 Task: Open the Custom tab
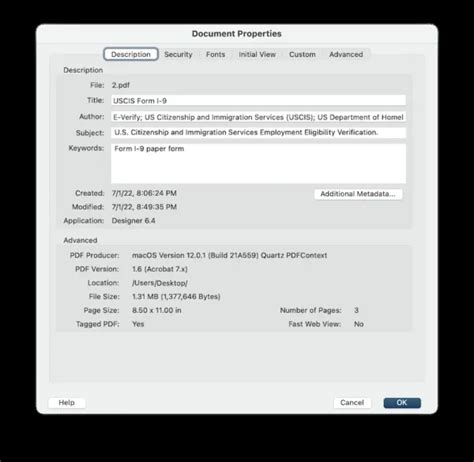coord(302,54)
